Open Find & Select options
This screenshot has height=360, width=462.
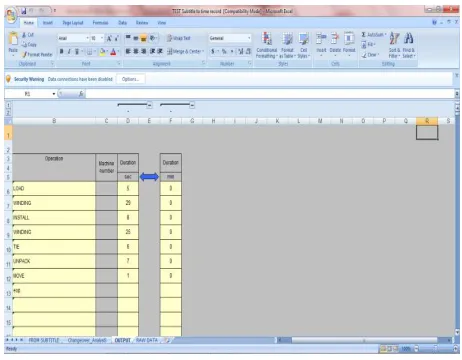[409, 45]
